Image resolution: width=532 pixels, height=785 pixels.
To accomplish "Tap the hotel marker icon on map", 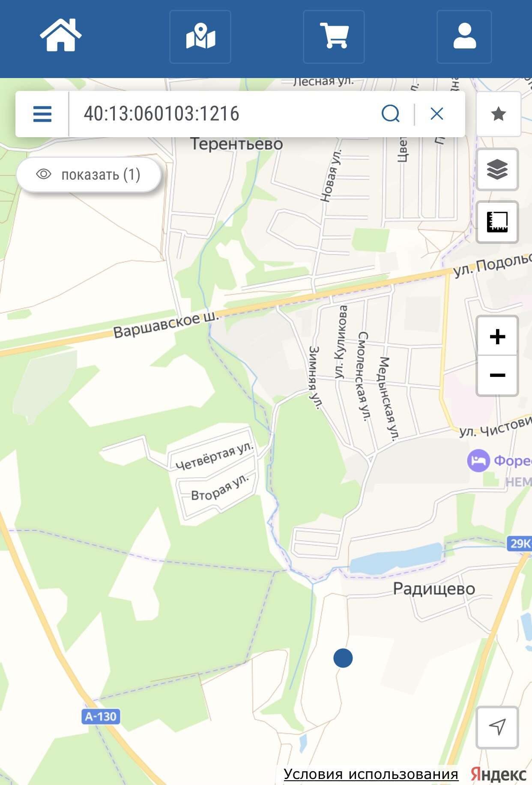I will (478, 460).
